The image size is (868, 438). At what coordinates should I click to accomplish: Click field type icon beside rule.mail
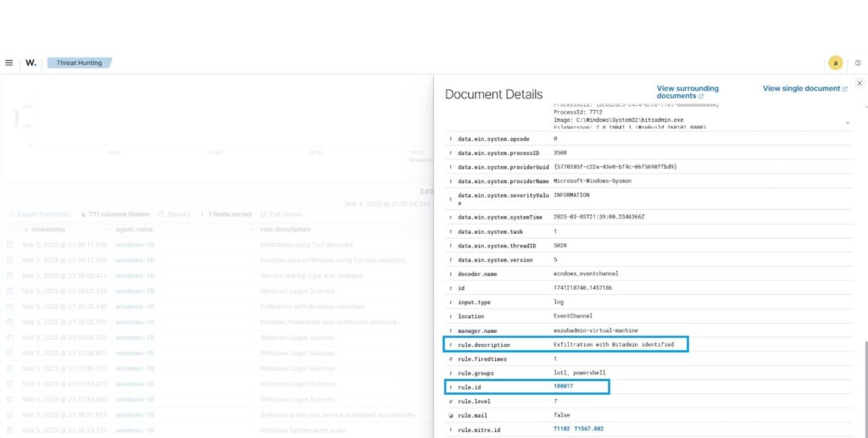tap(450, 415)
